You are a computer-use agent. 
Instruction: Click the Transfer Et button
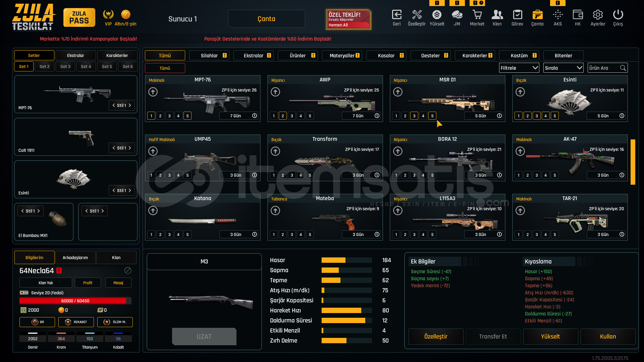(493, 337)
